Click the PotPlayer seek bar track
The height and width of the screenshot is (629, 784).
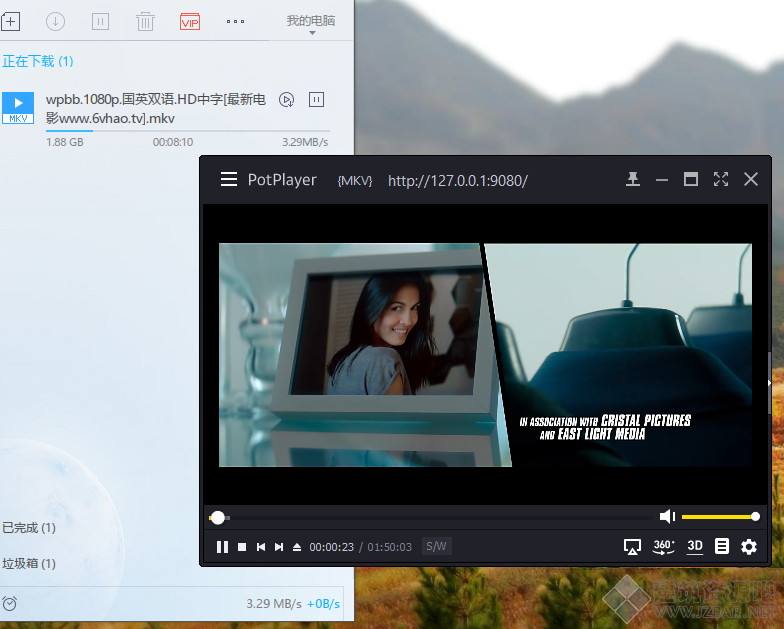[431, 518]
